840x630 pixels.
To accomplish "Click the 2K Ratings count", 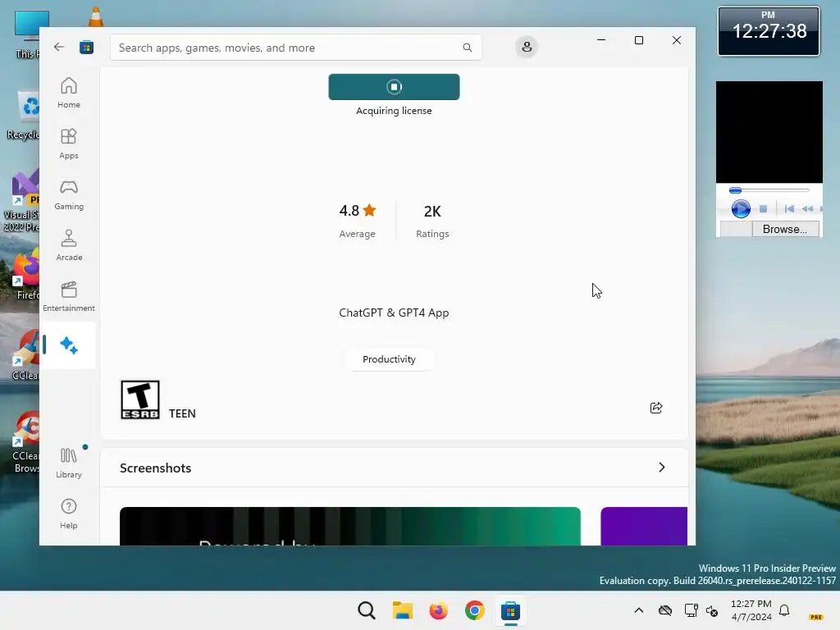I will (432, 221).
